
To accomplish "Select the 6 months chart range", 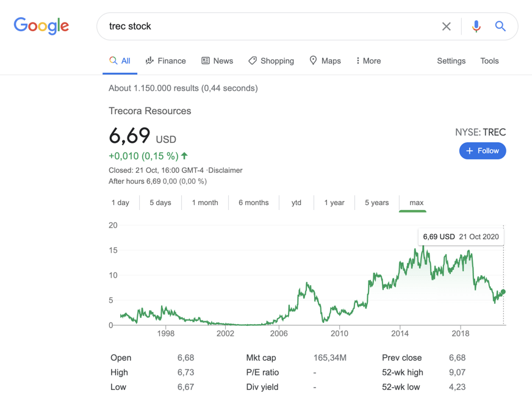I will pyautogui.click(x=253, y=203).
